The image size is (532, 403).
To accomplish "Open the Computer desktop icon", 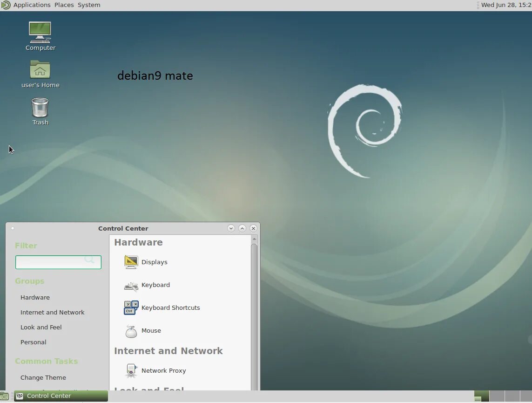I will [40, 36].
